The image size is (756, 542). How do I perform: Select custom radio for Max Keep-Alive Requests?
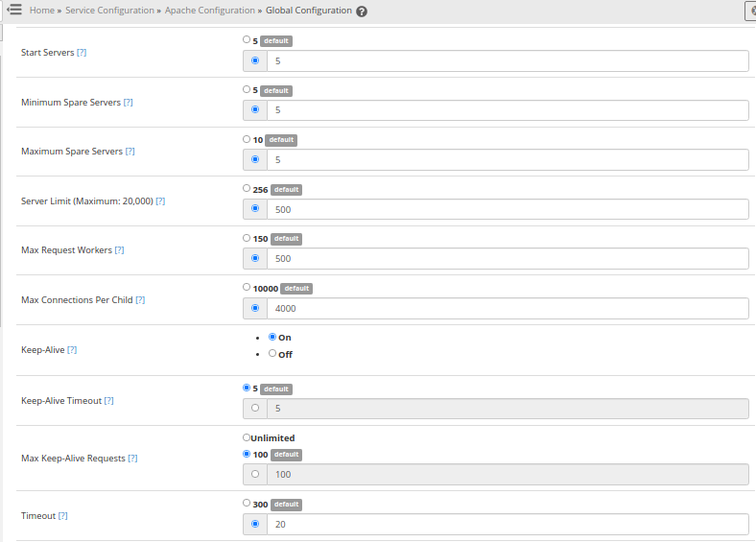click(x=255, y=474)
